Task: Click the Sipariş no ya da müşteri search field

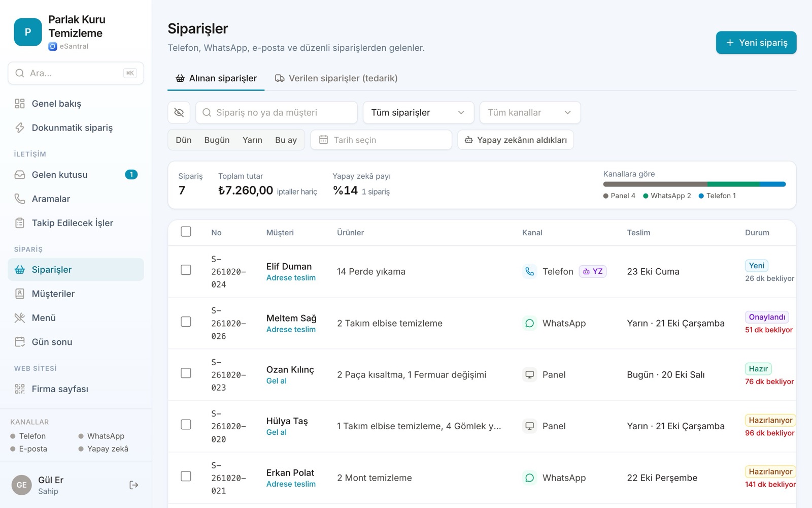Action: pyautogui.click(x=277, y=112)
